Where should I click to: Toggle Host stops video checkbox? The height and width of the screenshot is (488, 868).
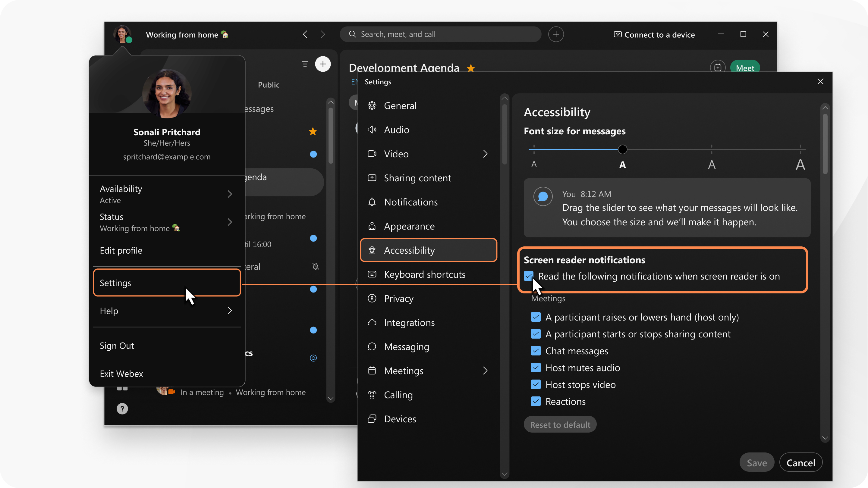point(536,385)
